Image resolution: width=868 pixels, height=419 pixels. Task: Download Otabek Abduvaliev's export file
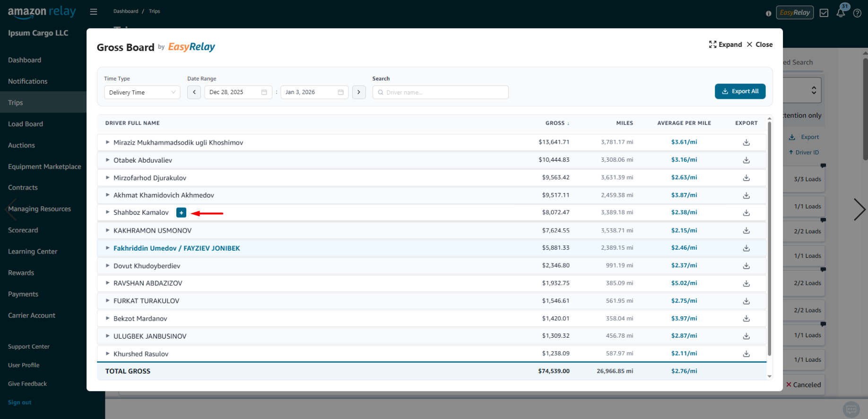pyautogui.click(x=746, y=160)
